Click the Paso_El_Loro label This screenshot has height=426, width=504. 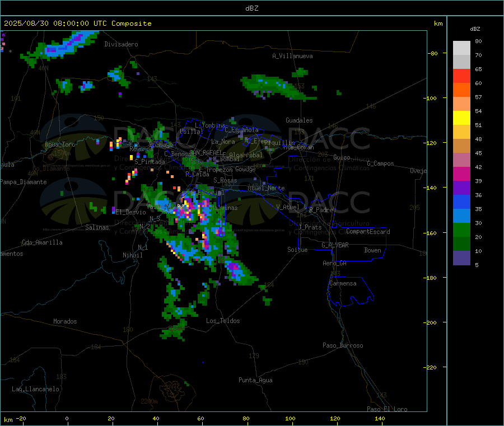tap(388, 409)
